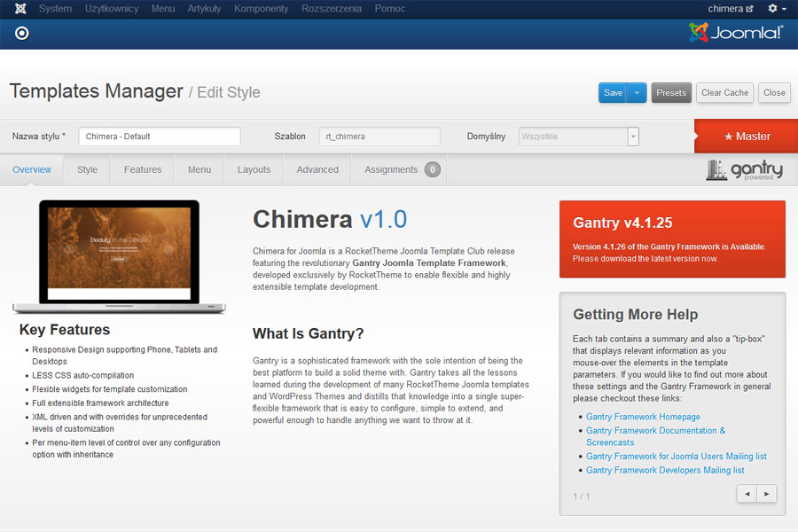Switch to the Advanced tab
The width and height of the screenshot is (798, 532).
(317, 169)
